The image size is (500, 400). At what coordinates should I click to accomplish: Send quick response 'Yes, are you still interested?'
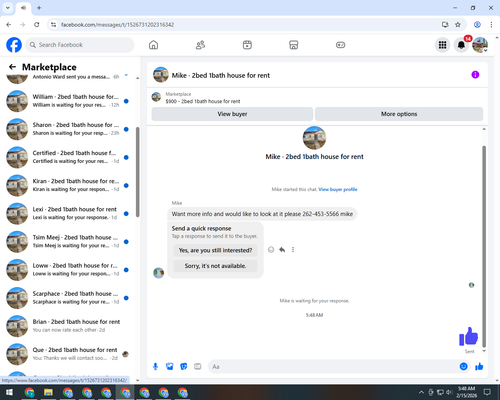tap(215, 250)
